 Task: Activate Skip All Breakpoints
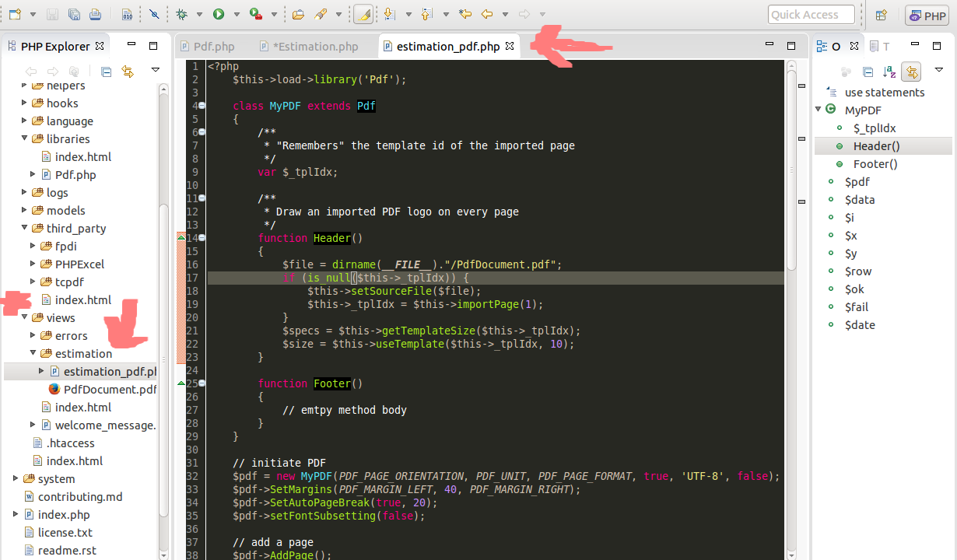[155, 14]
